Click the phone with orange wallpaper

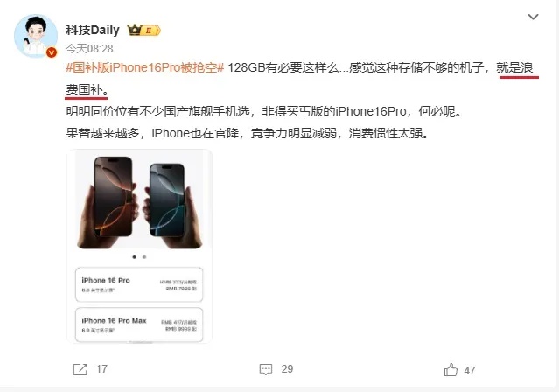coord(114,197)
